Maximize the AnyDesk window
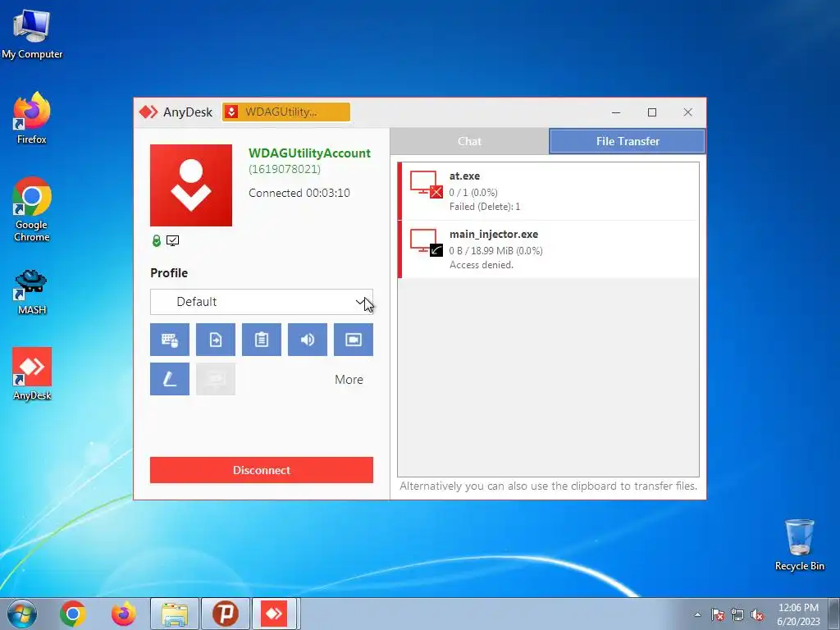 [x=652, y=112]
